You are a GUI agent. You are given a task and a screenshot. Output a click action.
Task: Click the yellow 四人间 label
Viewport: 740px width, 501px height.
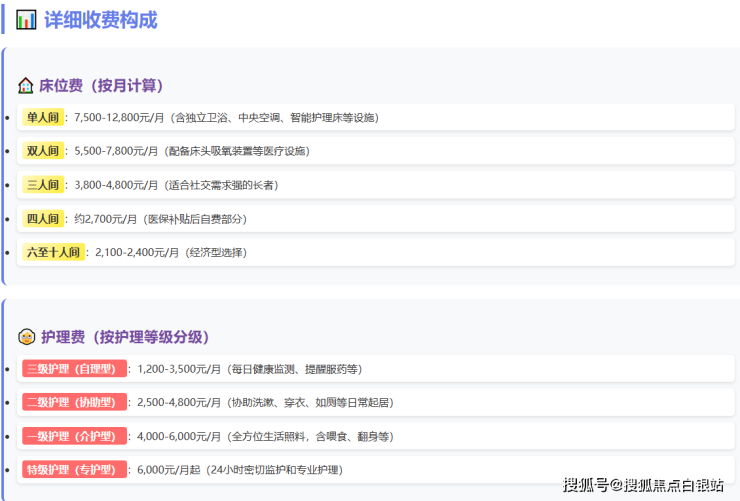43,219
